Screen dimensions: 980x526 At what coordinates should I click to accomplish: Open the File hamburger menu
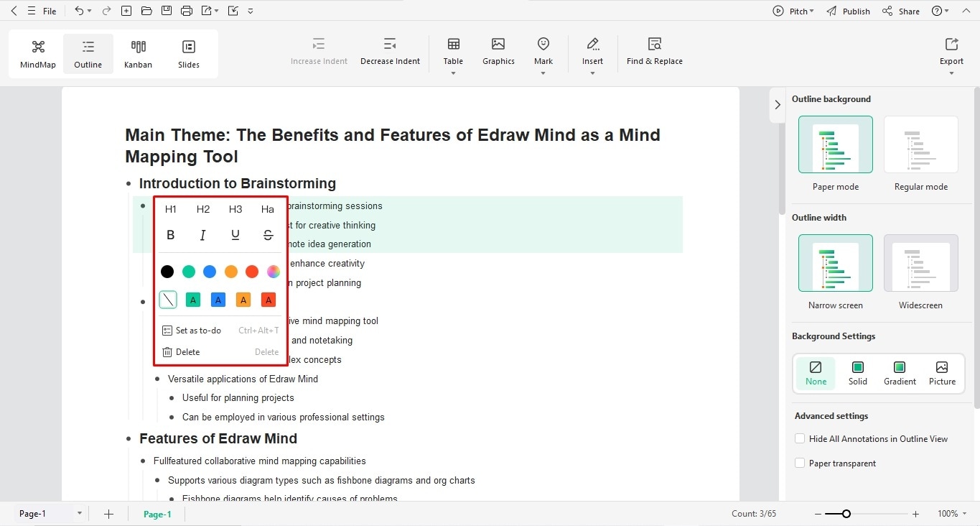(x=42, y=11)
